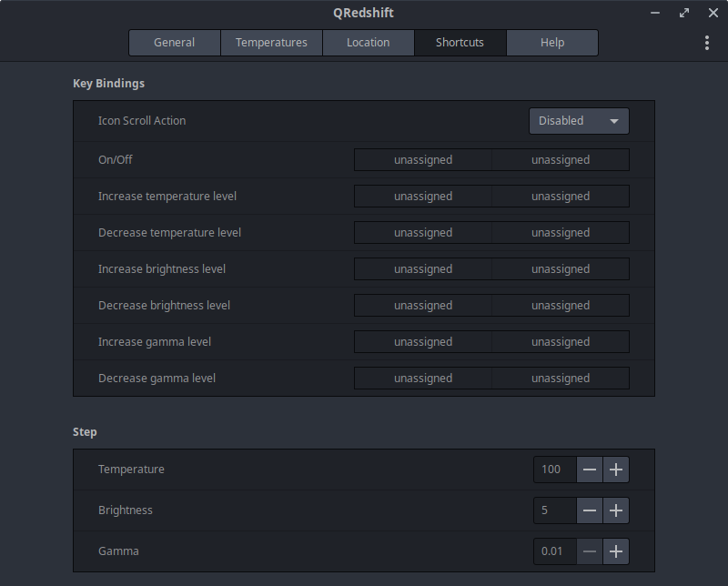Assign second Decrease gamma level shortcut
The height and width of the screenshot is (586, 728).
point(561,378)
